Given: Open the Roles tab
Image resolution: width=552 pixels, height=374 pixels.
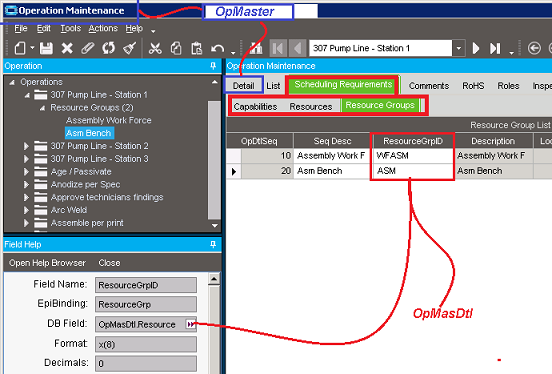Looking at the screenshot, I should pyautogui.click(x=508, y=86).
